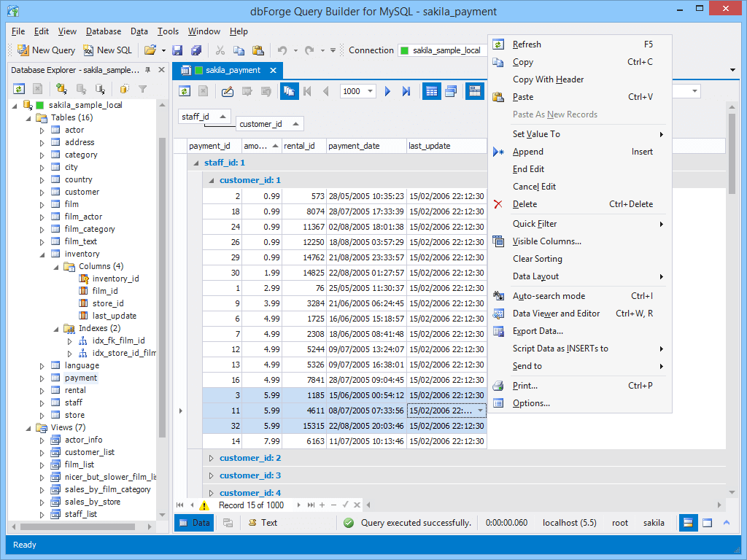Pin the Database Explorer panel
This screenshot has width=747, height=560.
147,70
